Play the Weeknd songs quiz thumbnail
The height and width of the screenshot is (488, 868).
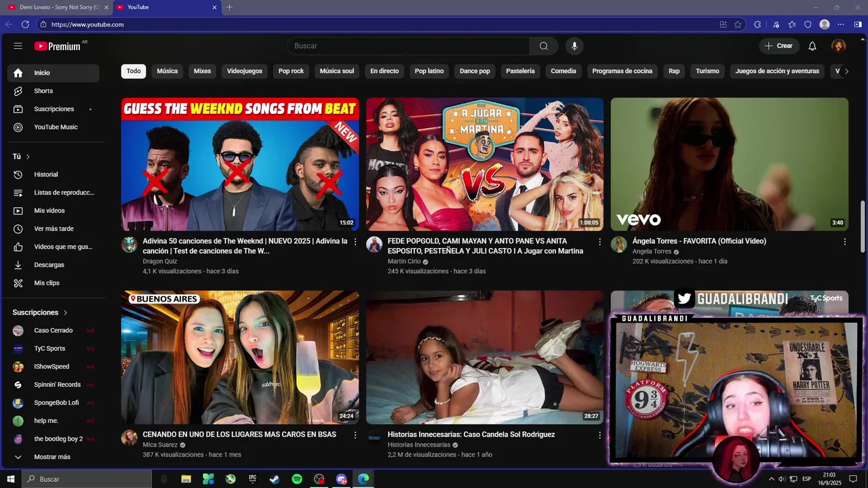[x=240, y=165]
